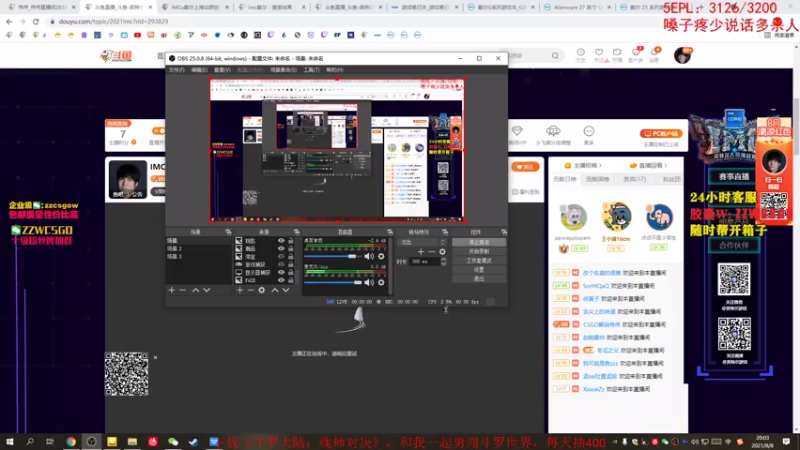The width and height of the screenshot is (800, 450).
Task: Click Douyu search magnifier icon
Action: 555,55
